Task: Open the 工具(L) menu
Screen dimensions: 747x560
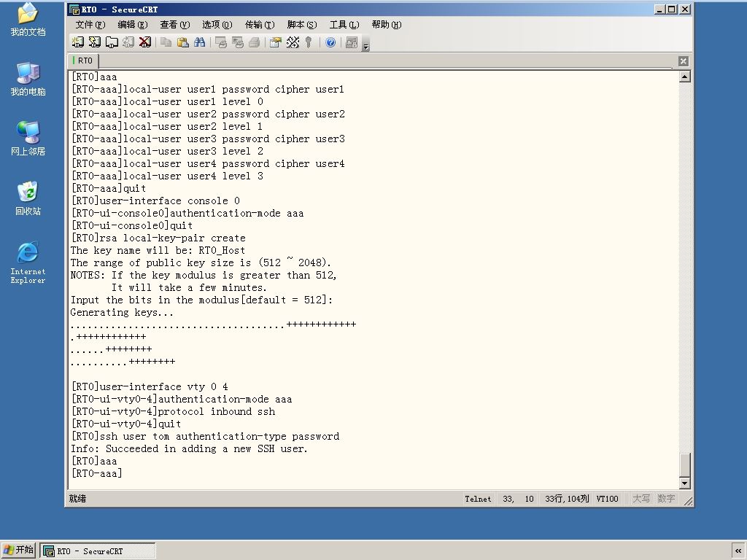Action: tap(344, 25)
